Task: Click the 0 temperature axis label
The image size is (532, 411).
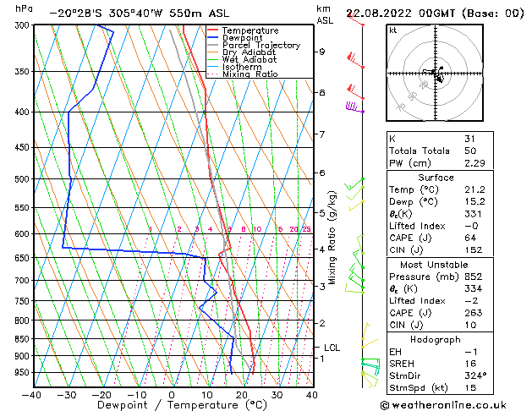Action: tap(173, 395)
